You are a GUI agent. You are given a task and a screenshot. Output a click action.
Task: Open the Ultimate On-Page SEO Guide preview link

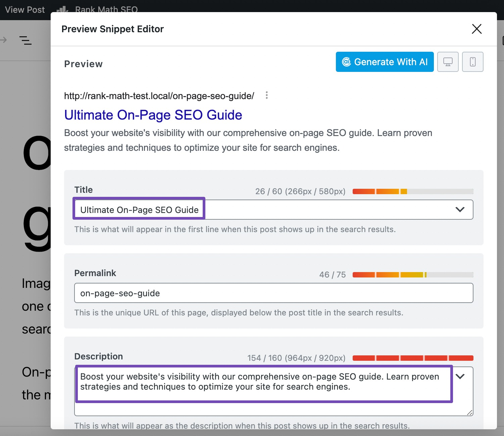[x=153, y=115]
